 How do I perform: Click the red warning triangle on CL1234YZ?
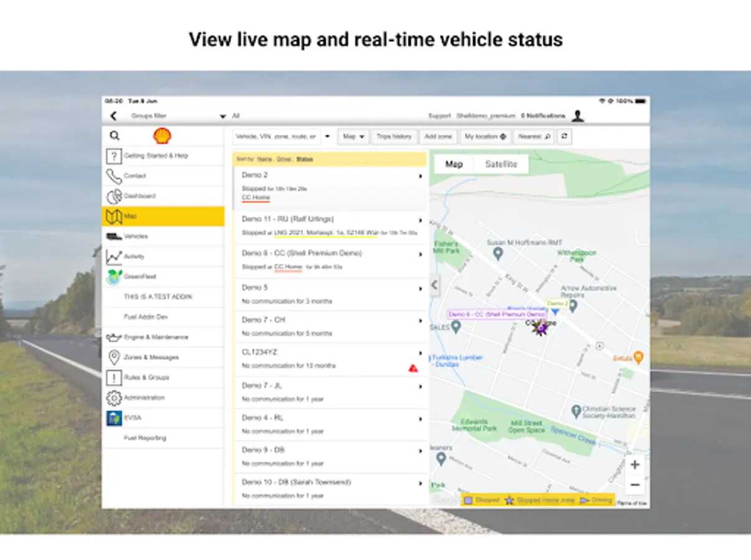(x=412, y=368)
